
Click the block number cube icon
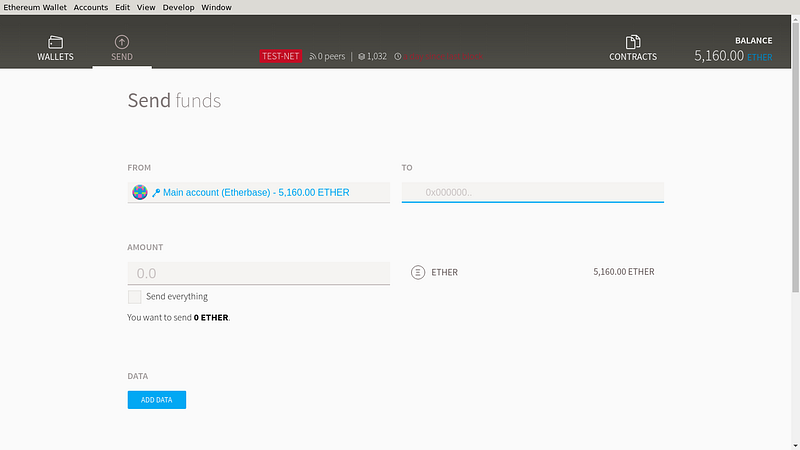click(361, 57)
